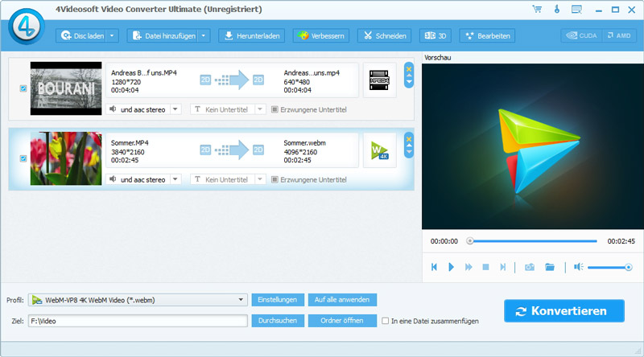Take a snapshot with the camera icon
This screenshot has width=644, height=357.
tap(530, 267)
